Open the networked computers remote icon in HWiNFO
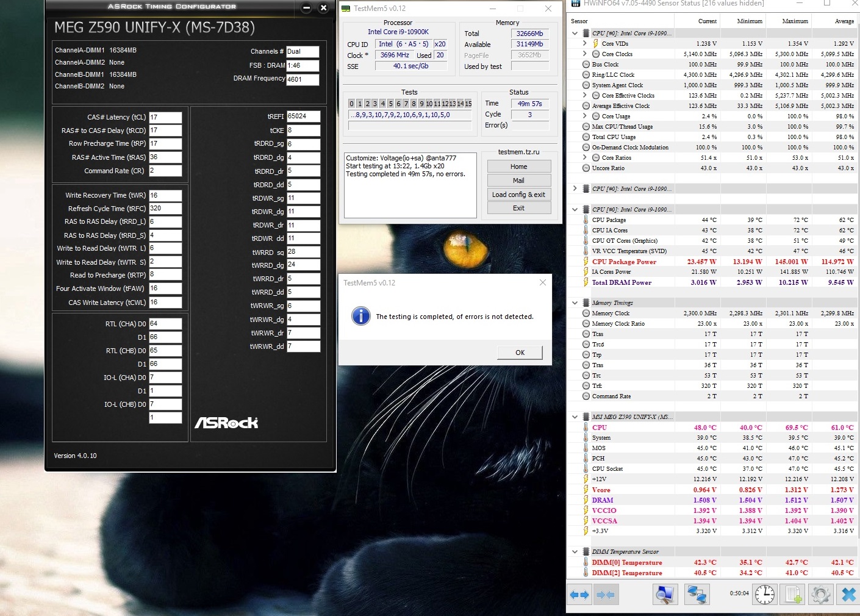 697,595
